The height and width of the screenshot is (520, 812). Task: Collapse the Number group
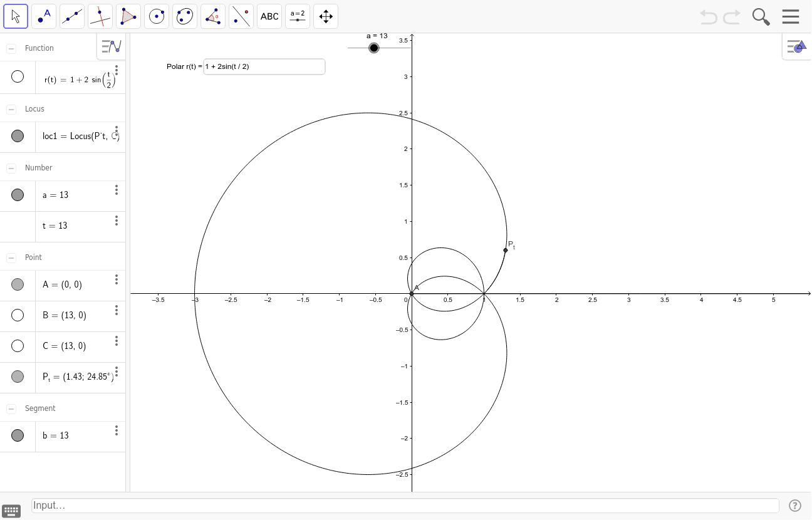pyautogui.click(x=11, y=168)
